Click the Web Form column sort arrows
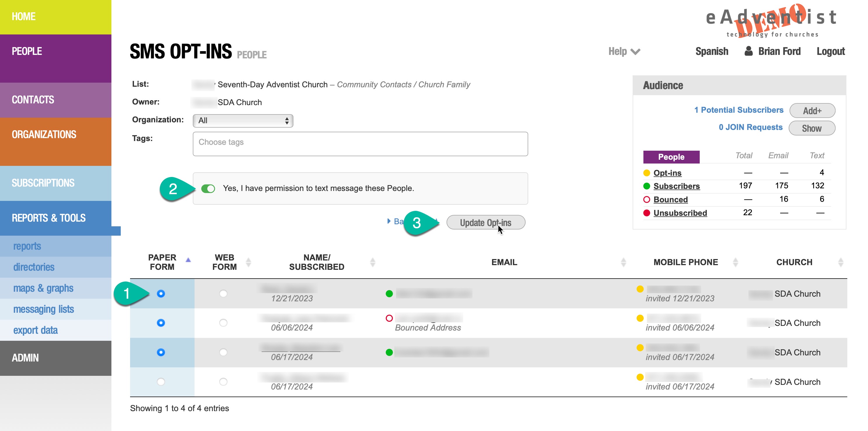Image resolution: width=868 pixels, height=431 pixels. [248, 262]
